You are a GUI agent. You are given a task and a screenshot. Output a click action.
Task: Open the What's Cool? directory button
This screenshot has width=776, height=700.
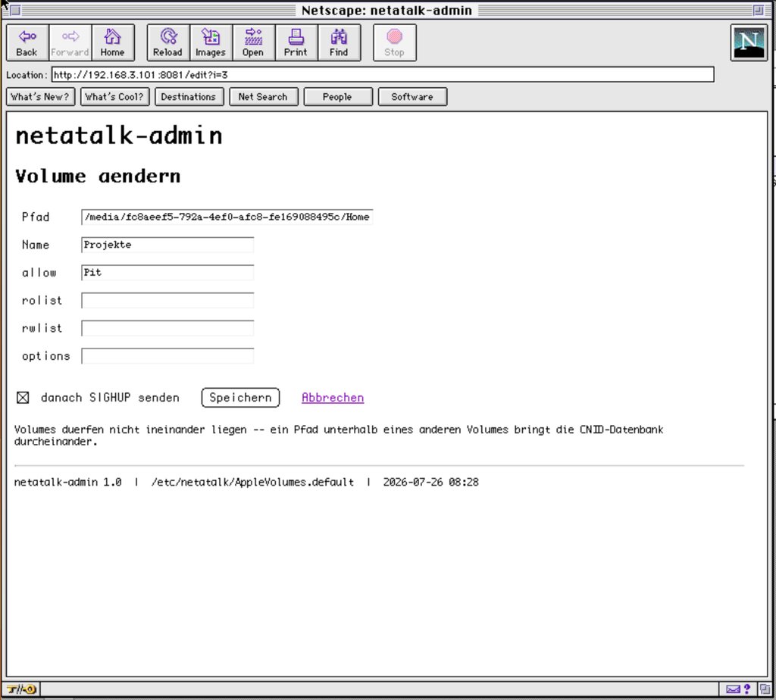(115, 96)
